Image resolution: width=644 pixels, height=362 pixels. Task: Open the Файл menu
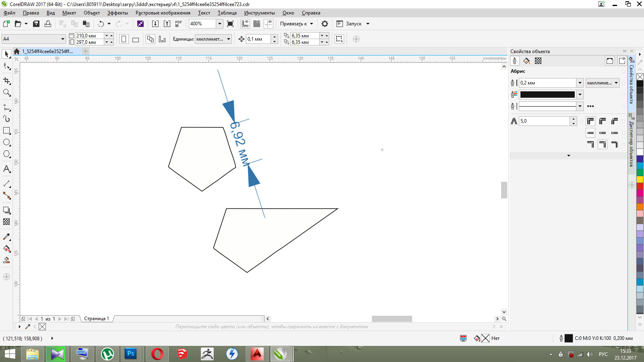coord(9,13)
